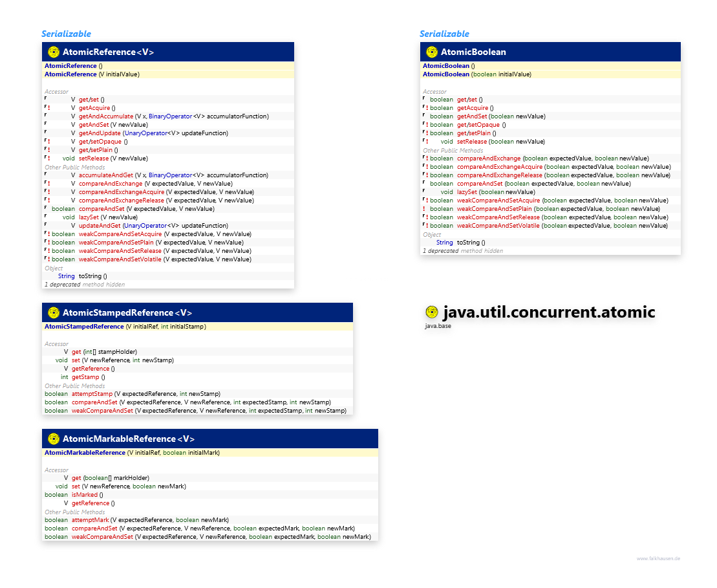This screenshot has width=717, height=588.
Task: Click weakCompareAndSet in AtomicMarkableReference
Action: 102,537
